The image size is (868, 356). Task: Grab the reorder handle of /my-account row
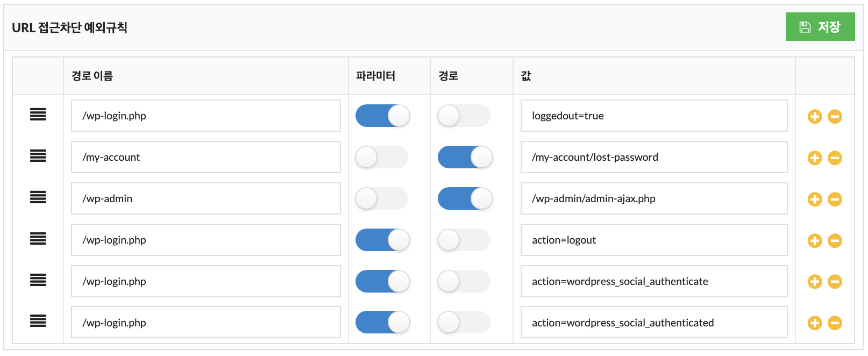pyautogui.click(x=38, y=155)
